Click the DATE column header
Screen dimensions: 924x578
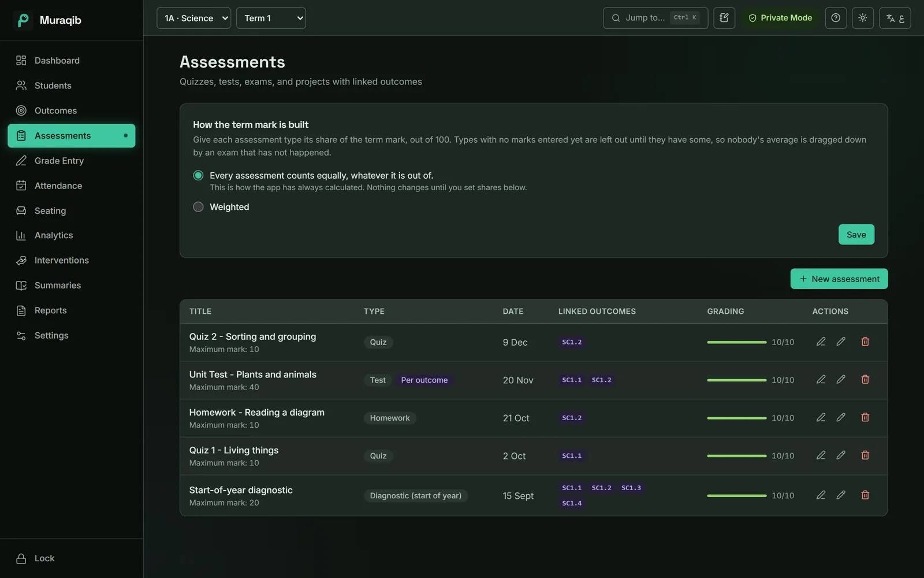point(513,311)
